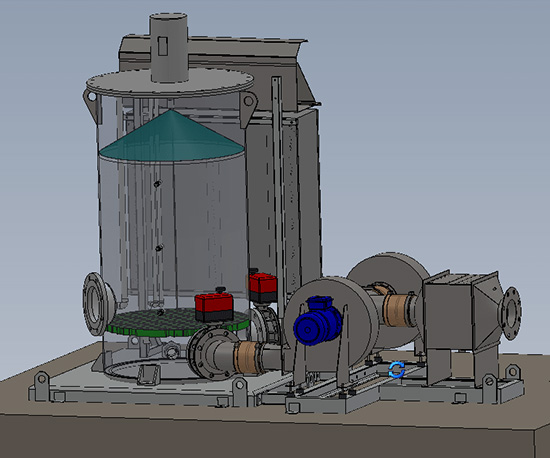The width and height of the screenshot is (550, 458).
Task: Select the teal cone inside the tank
Action: click(x=172, y=136)
